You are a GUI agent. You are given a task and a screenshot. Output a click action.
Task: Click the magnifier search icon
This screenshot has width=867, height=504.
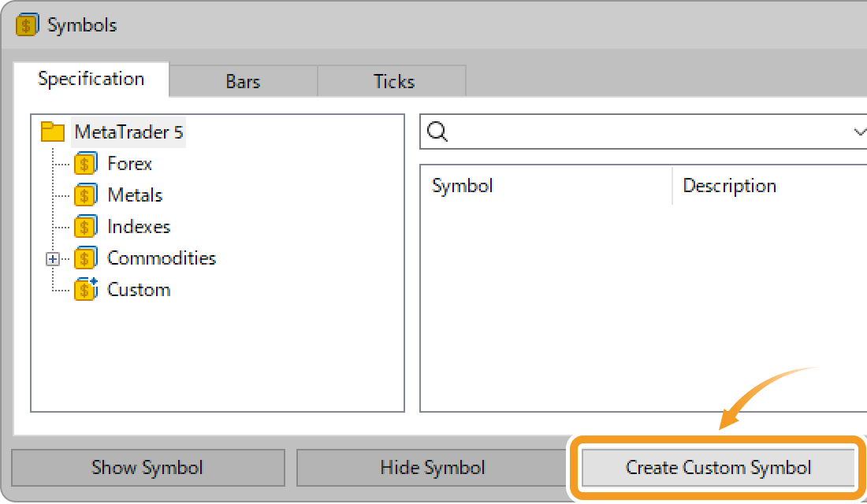click(x=437, y=132)
